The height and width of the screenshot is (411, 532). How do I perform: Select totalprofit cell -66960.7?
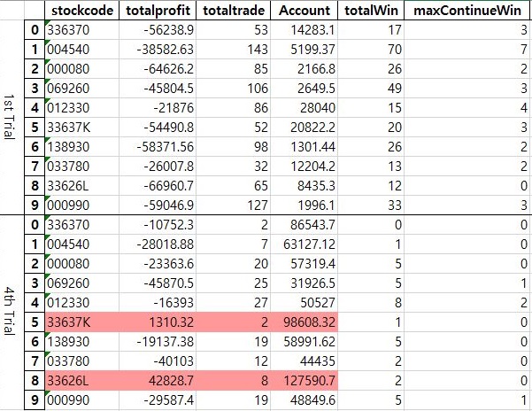[158, 186]
